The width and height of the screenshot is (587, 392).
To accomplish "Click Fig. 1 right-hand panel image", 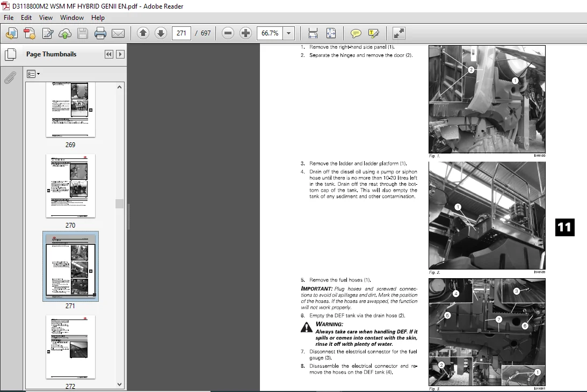I will click(x=487, y=99).
